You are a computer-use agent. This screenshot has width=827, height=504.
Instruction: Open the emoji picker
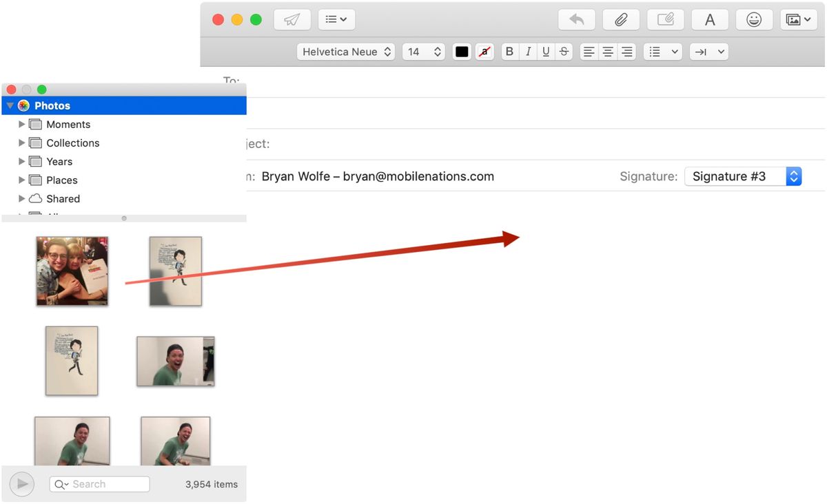click(x=754, y=19)
